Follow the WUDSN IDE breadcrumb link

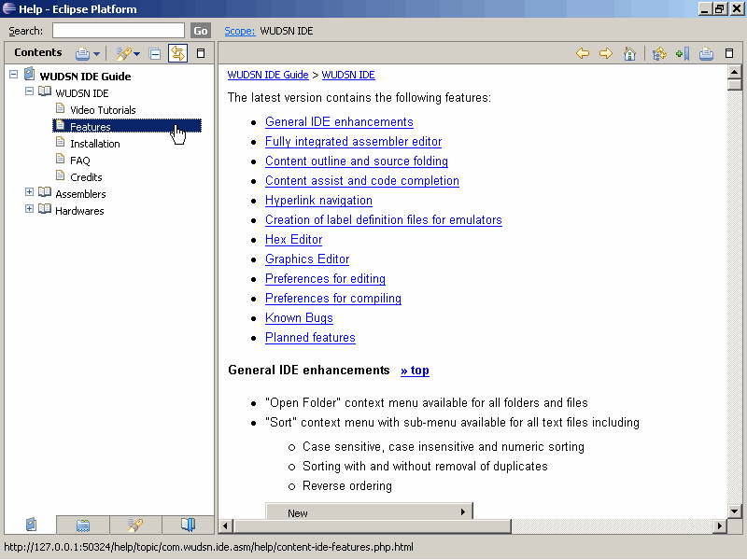(x=348, y=75)
